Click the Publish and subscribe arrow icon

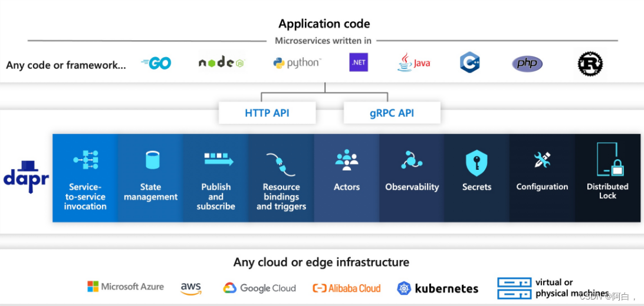click(x=219, y=159)
